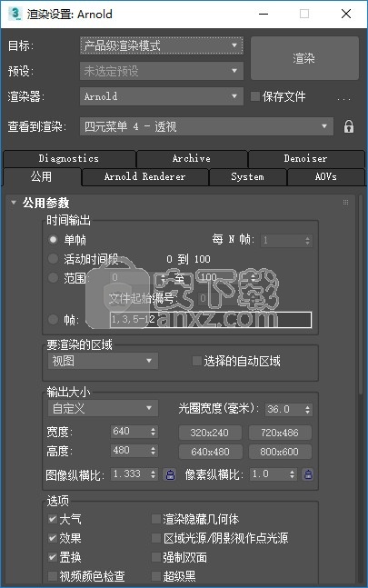
Task: Enable render hidden geometry checkbox
Action: click(x=156, y=519)
